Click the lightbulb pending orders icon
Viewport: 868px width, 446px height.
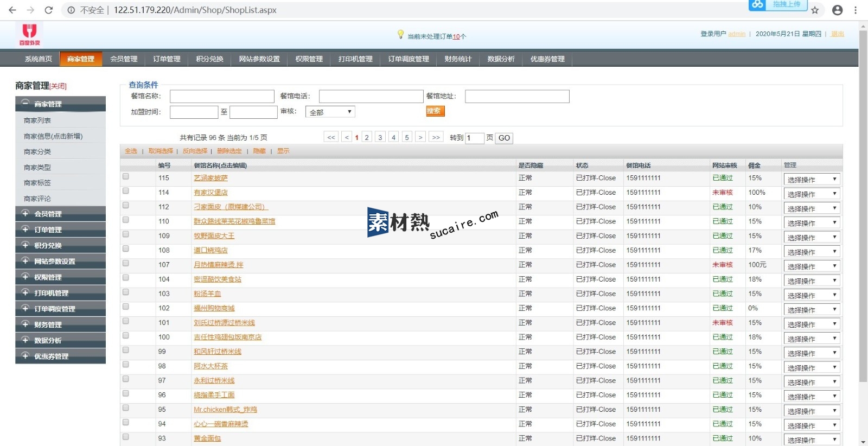(400, 35)
